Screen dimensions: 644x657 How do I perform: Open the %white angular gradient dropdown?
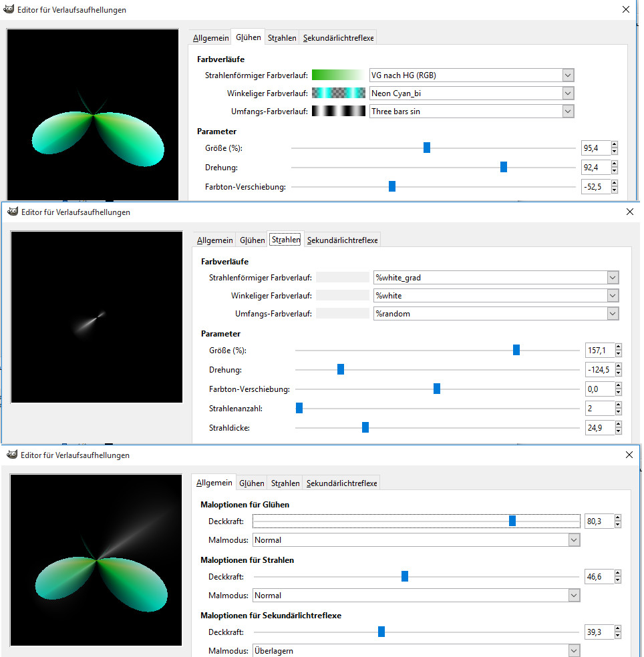tap(613, 295)
